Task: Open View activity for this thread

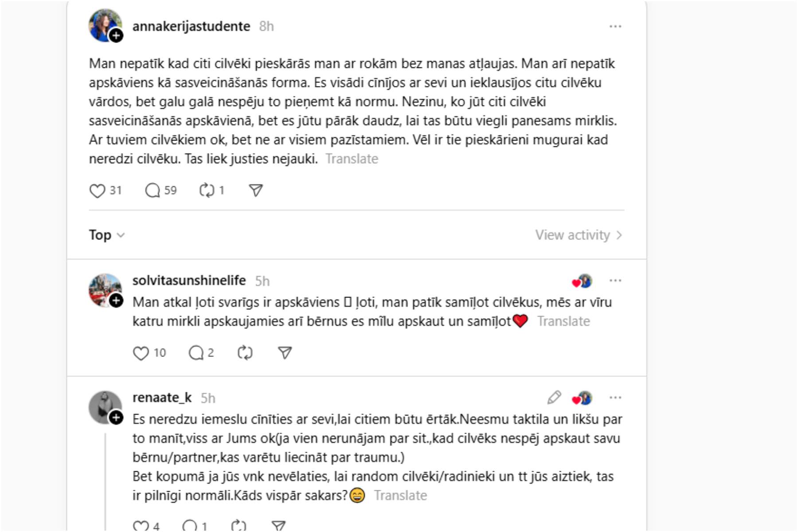Action: (578, 235)
